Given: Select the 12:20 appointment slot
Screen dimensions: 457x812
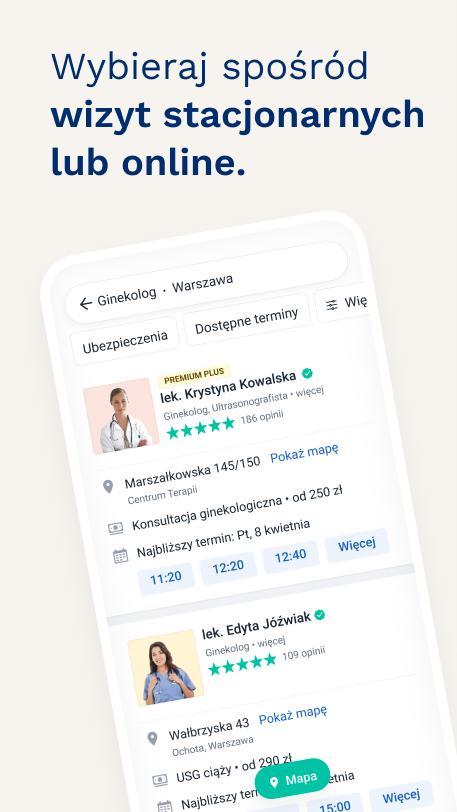Looking at the screenshot, I should 228,568.
